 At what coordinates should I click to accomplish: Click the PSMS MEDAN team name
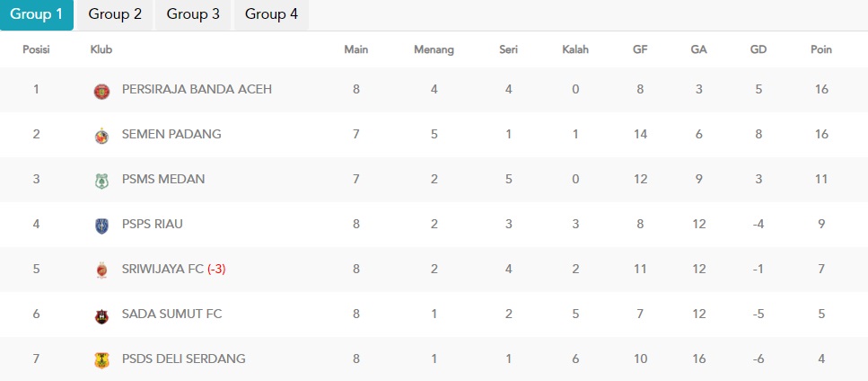163,179
